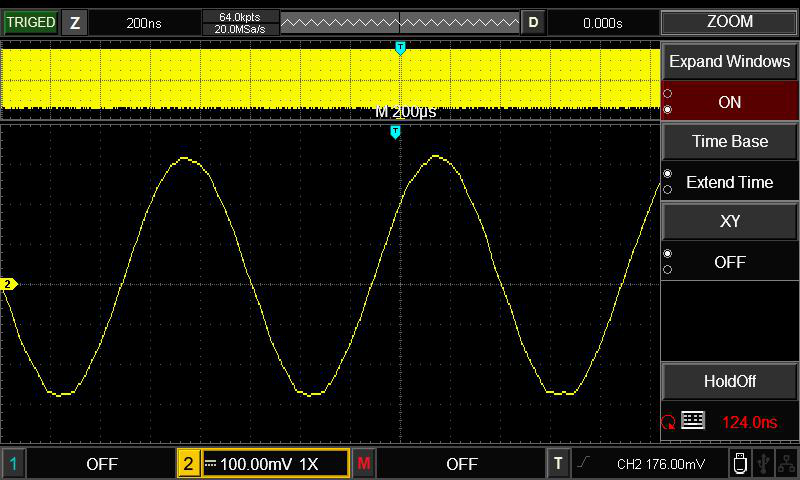This screenshot has height=480, width=800.
Task: Open the Time Base menu item
Action: (730, 141)
